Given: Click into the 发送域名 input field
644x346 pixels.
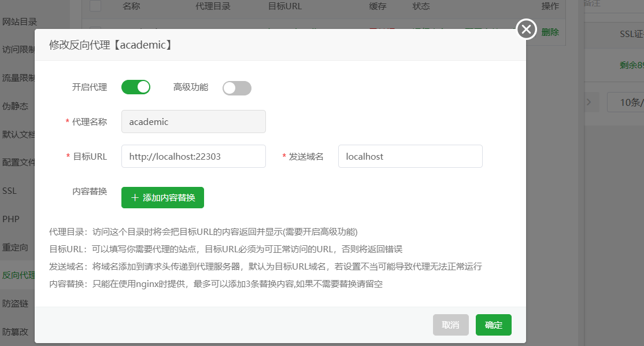Looking at the screenshot, I should pyautogui.click(x=410, y=156).
